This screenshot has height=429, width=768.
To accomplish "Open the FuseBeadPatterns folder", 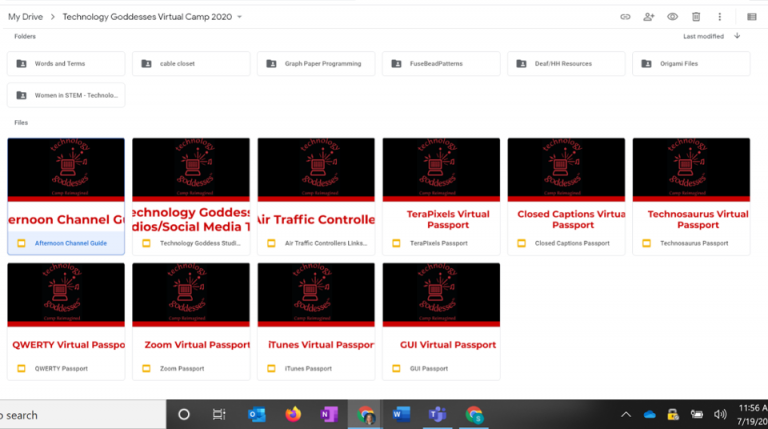I will point(441,64).
